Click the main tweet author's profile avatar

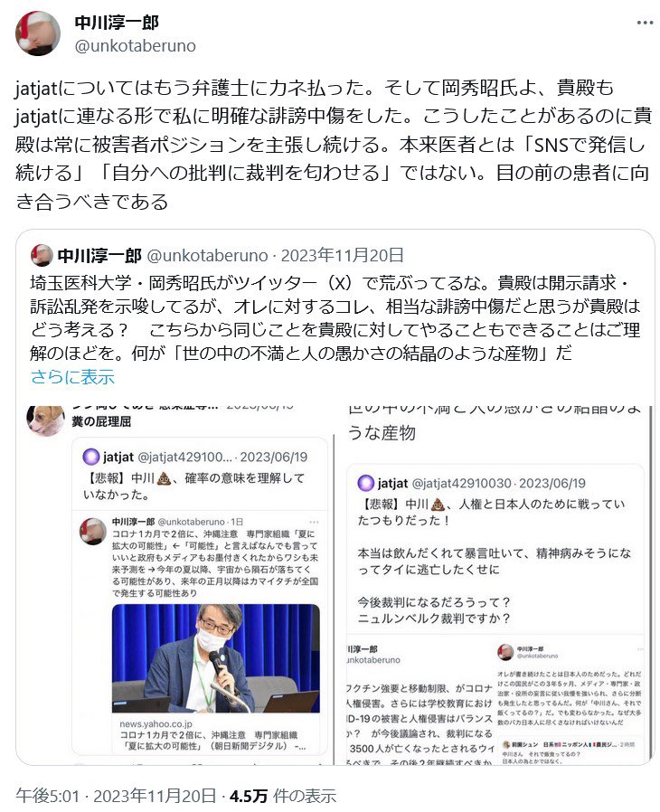click(38, 33)
